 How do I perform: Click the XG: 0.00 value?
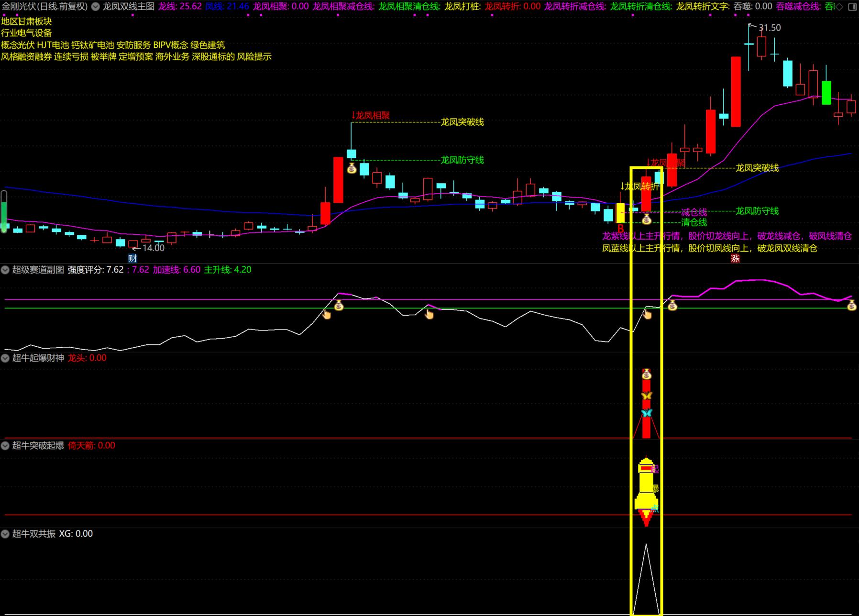(76, 534)
